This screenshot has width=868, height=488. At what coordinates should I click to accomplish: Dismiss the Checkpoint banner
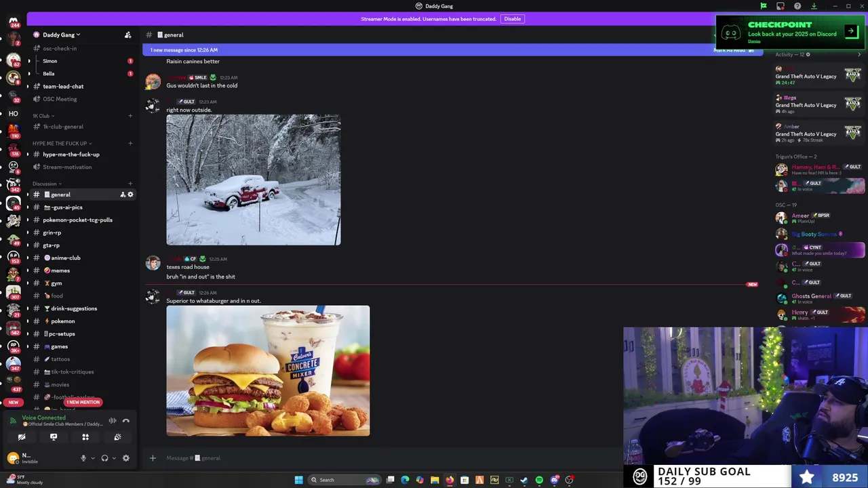coord(754,41)
